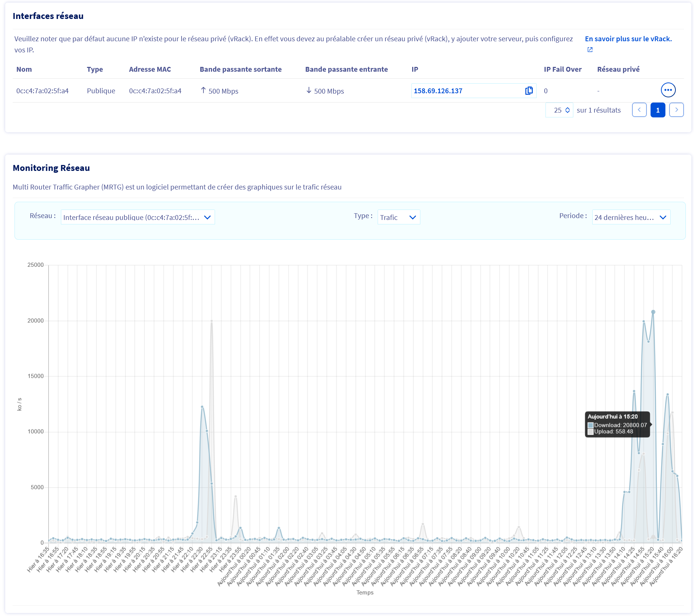
Task: Go to previous results page
Action: 639,110
